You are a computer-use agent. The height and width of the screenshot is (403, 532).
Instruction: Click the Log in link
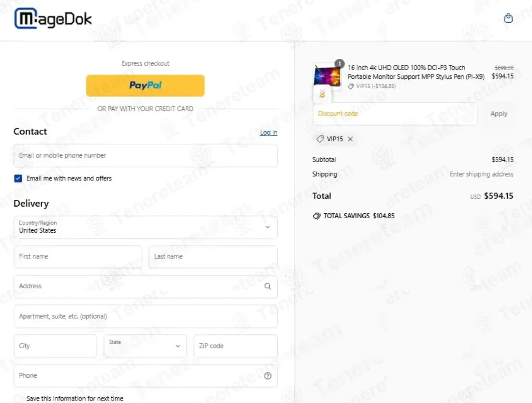(268, 133)
